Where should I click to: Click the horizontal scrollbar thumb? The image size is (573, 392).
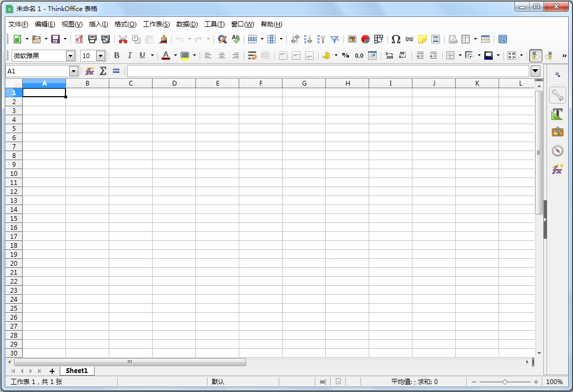[130, 362]
